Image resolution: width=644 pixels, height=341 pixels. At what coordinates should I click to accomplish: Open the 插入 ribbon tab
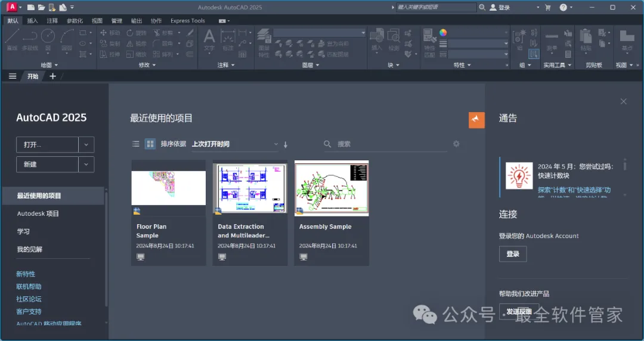coord(32,20)
